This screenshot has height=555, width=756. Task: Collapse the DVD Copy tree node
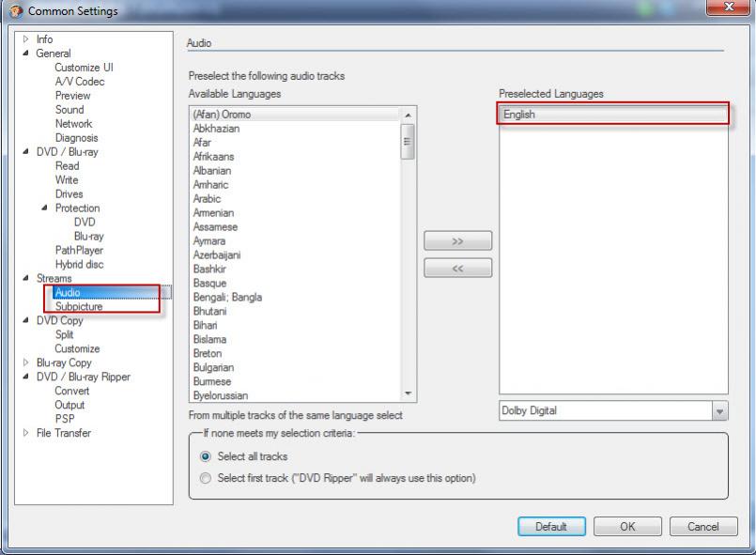(x=26, y=319)
